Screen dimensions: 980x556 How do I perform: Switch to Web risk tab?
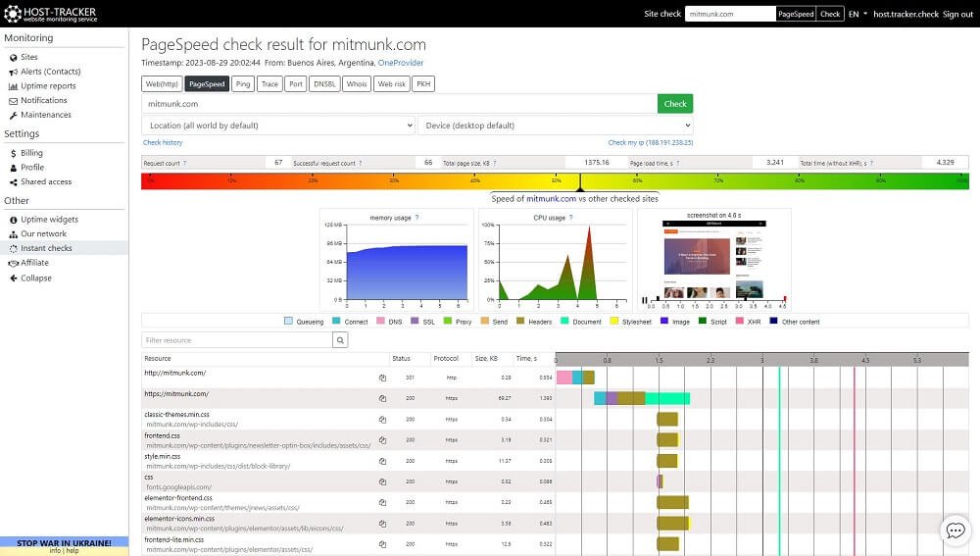point(392,83)
